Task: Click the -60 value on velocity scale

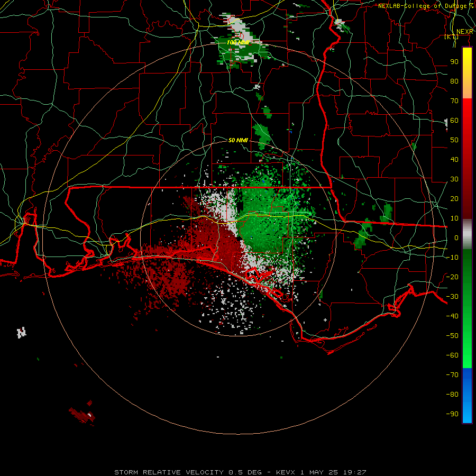Action: click(x=452, y=355)
